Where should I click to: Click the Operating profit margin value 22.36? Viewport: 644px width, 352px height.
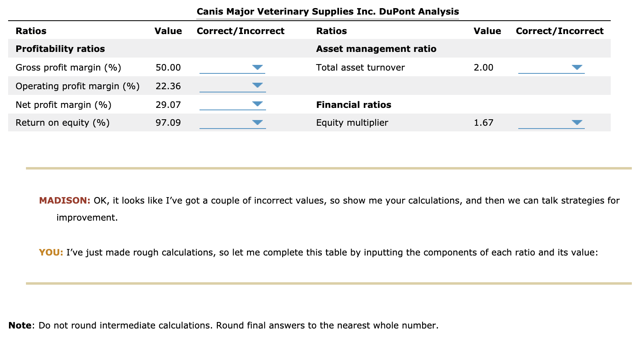coord(168,86)
